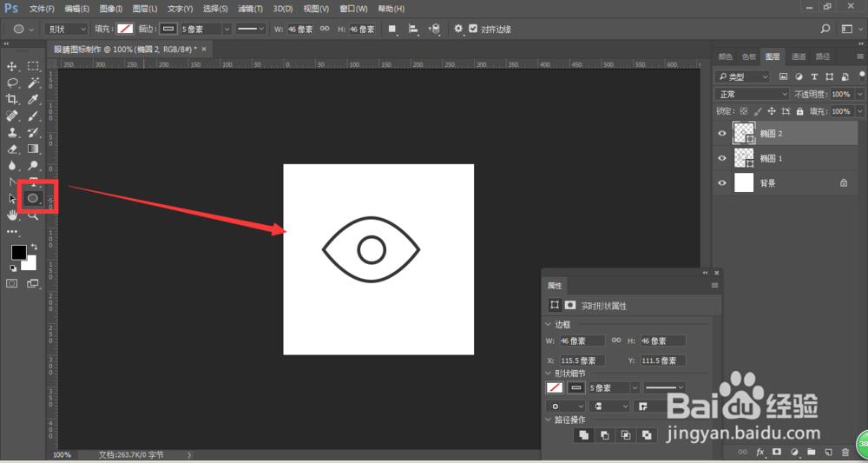The width and height of the screenshot is (868, 463).
Task: Collapse the 形状细节 section
Action: pos(549,374)
